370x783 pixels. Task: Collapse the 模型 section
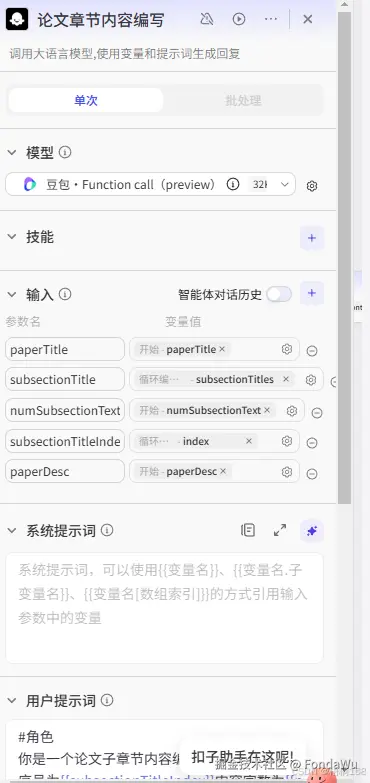[12, 153]
